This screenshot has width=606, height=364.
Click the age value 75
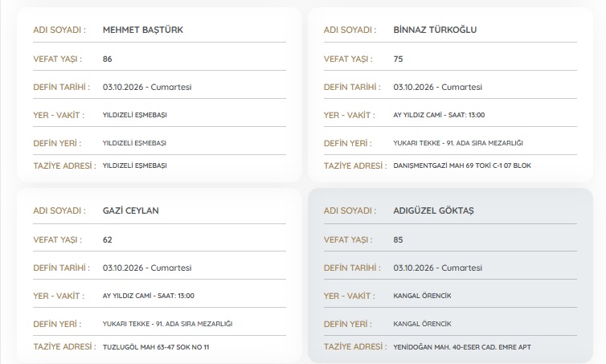point(398,59)
